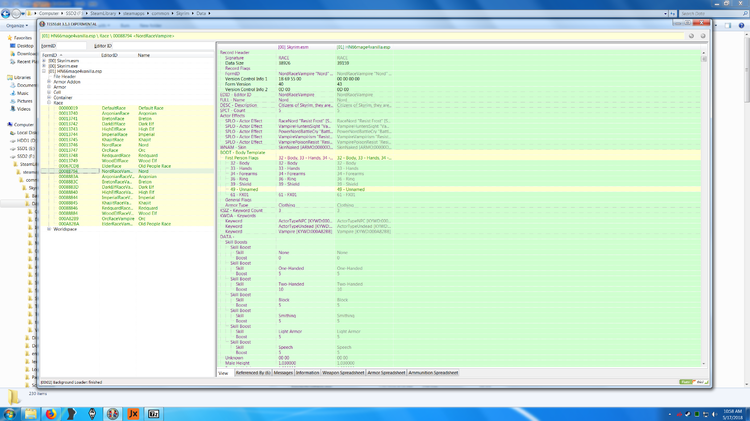Open the Windows Start menu
Image resolution: width=750 pixels, height=421 pixels.
pos(9,414)
